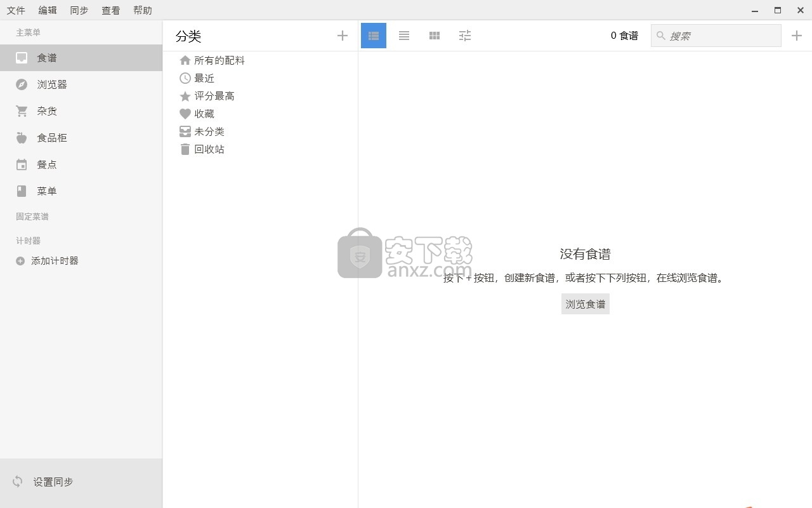Click the magnifier icon in search box
The height and width of the screenshot is (508, 812).
[660, 36]
